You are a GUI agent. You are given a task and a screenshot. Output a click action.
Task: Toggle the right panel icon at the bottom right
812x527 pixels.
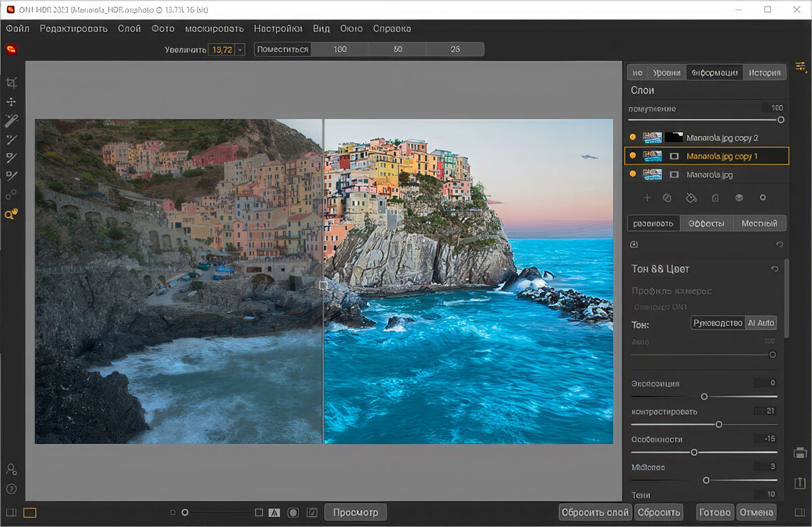tap(798, 512)
